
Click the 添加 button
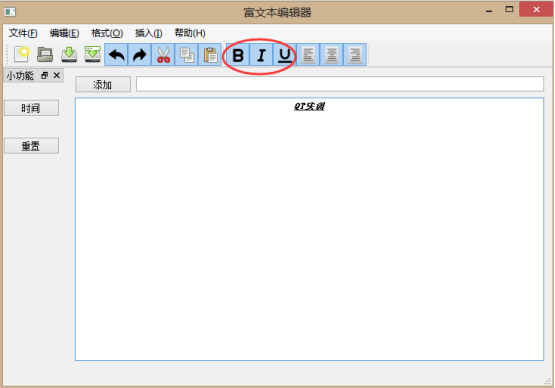point(103,85)
